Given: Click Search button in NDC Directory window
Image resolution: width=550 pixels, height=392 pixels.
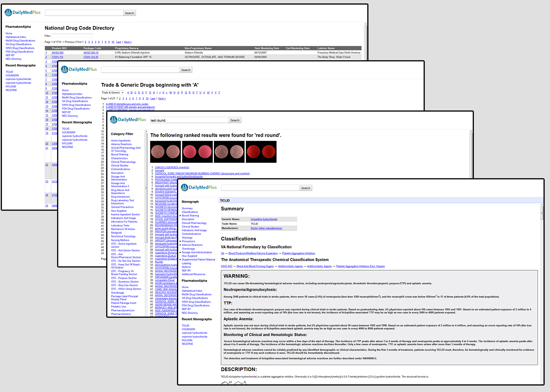Looking at the screenshot, I should [129, 13].
